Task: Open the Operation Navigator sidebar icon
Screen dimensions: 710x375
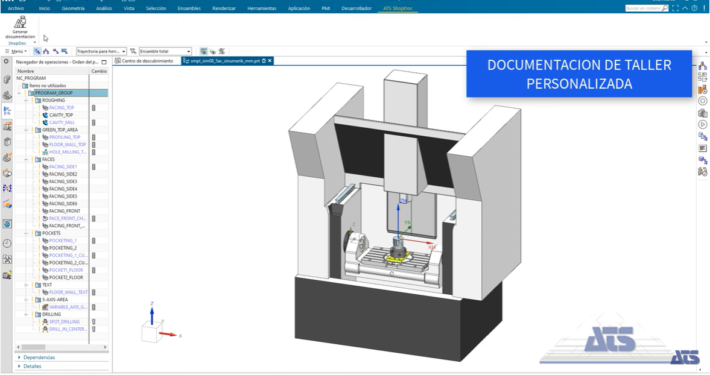Action: [7, 111]
